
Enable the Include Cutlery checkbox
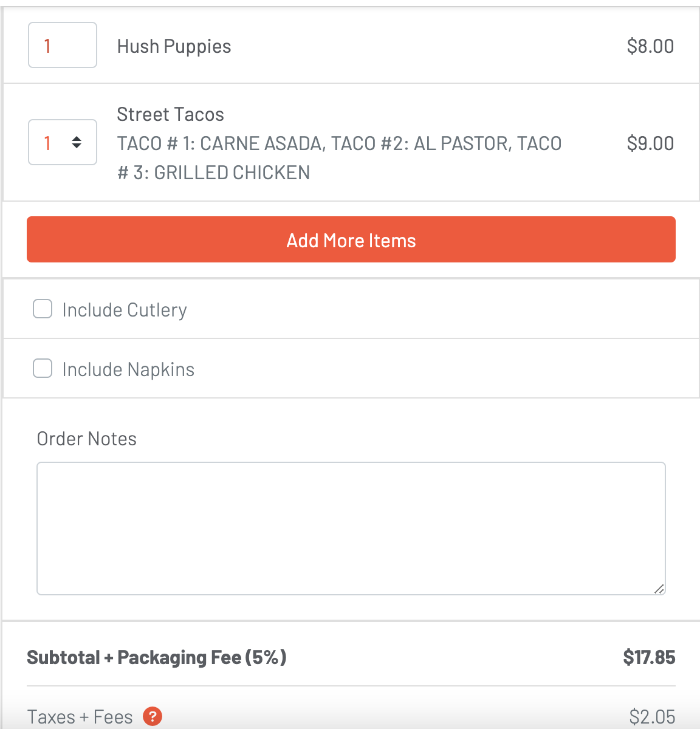tap(43, 309)
